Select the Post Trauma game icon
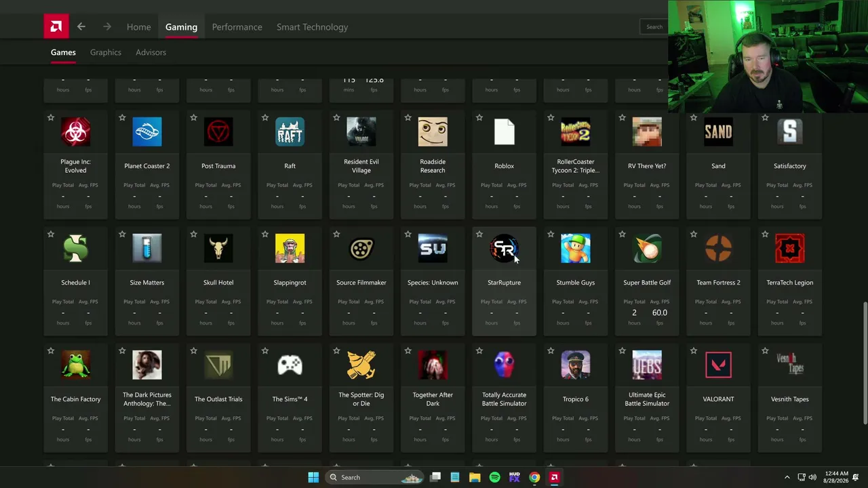 [x=218, y=131]
